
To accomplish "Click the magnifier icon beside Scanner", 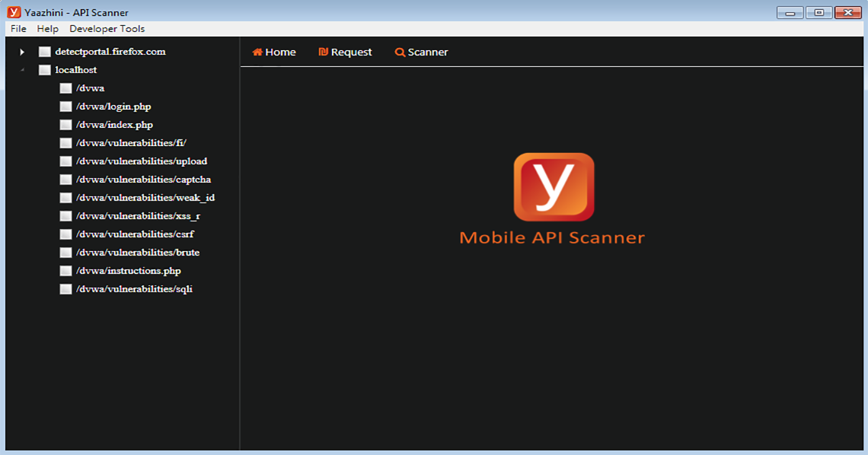I will tap(400, 52).
